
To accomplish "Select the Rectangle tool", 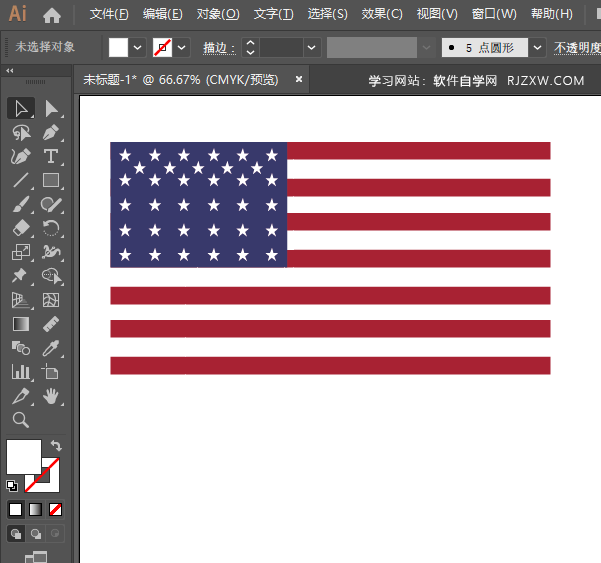I will [x=51, y=181].
